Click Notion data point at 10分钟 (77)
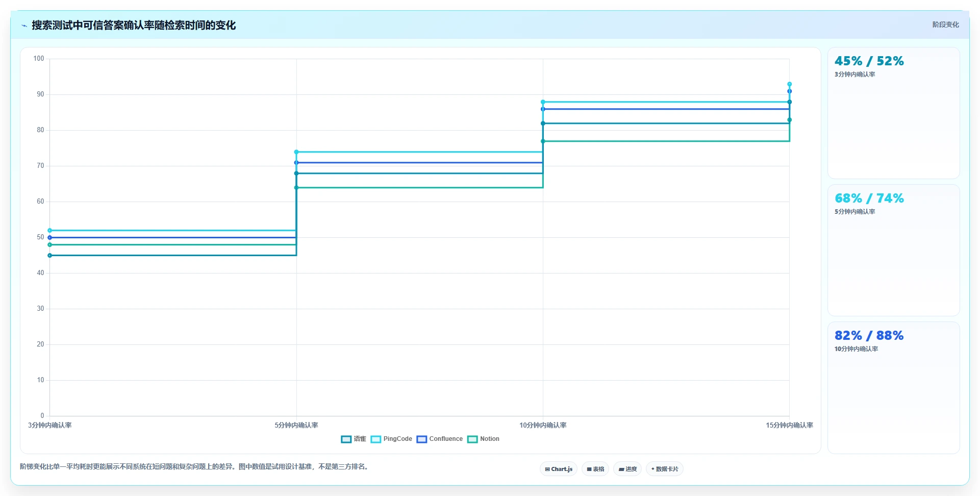 543,141
